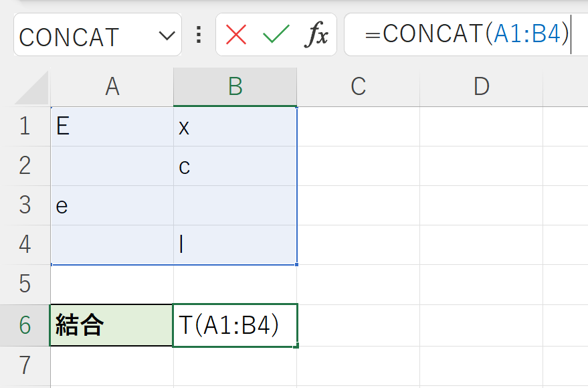This screenshot has width=588, height=388.
Task: Click cell A1 containing E
Action: click(x=112, y=126)
